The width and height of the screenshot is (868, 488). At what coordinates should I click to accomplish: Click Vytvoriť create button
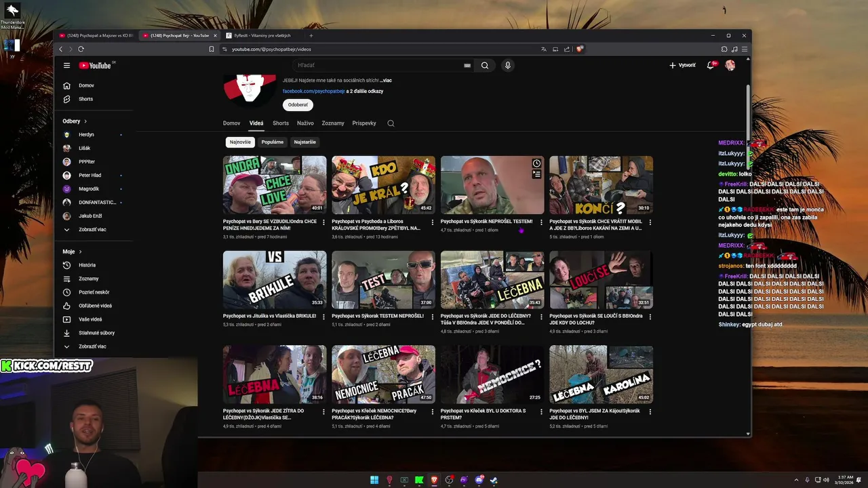tap(682, 65)
